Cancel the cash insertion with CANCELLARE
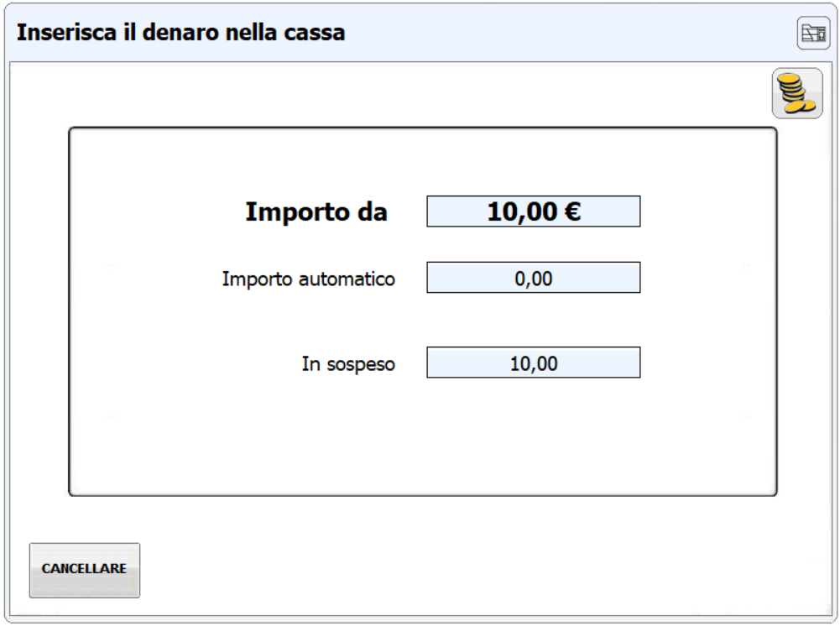This screenshot has width=840, height=626. pyautogui.click(x=85, y=570)
